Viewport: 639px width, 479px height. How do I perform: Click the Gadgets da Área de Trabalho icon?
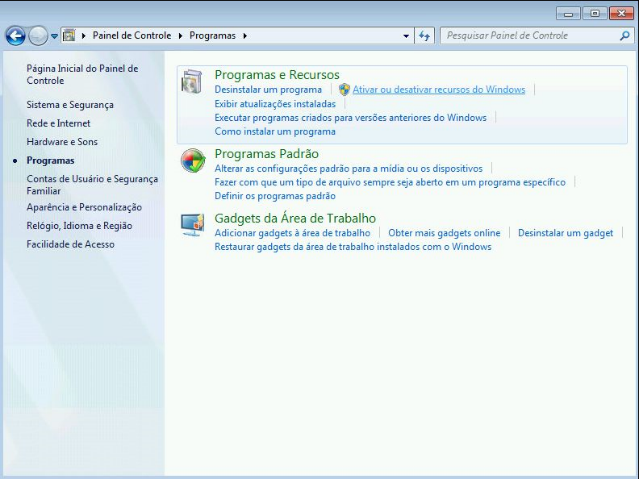192,225
